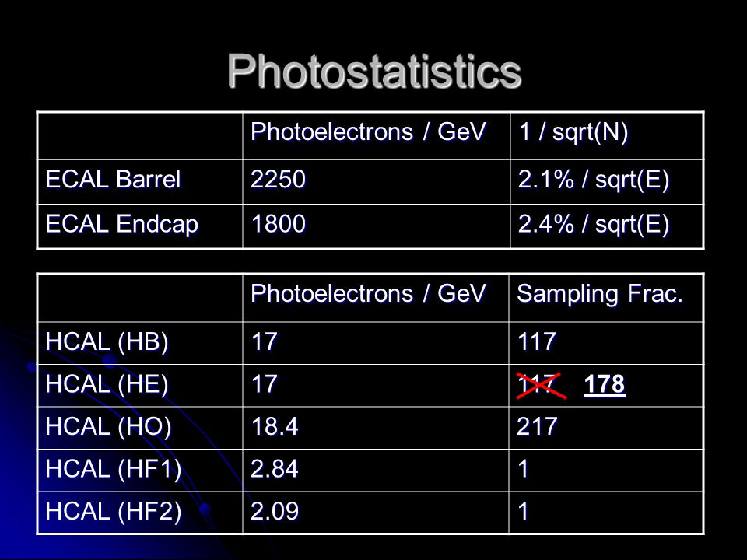Click the "Sampling Frac." column header
The height and width of the screenshot is (560, 747).
click(x=600, y=293)
